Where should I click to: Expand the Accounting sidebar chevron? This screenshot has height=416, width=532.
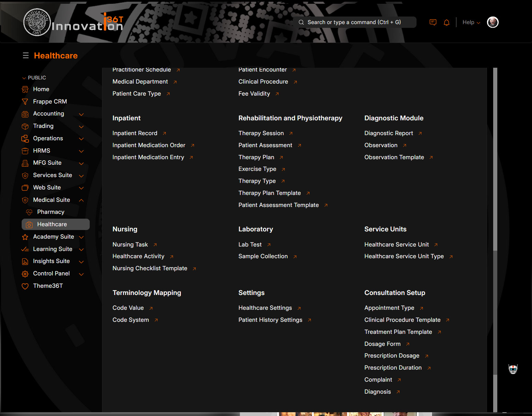[81, 114]
